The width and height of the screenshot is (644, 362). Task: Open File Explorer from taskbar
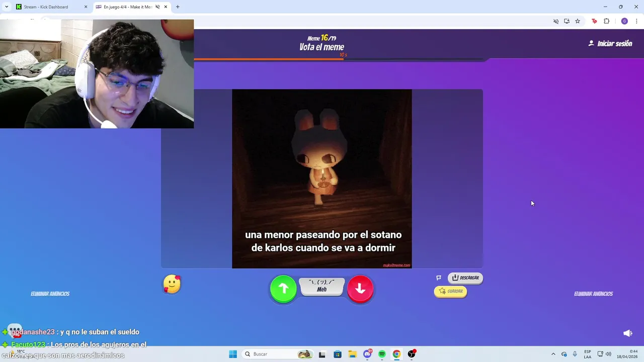[352, 354]
